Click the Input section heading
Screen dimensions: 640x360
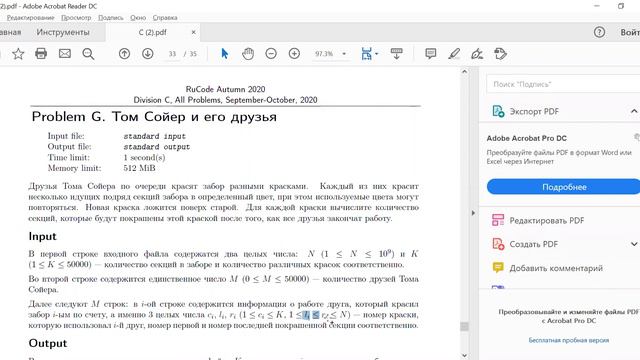(x=42, y=236)
